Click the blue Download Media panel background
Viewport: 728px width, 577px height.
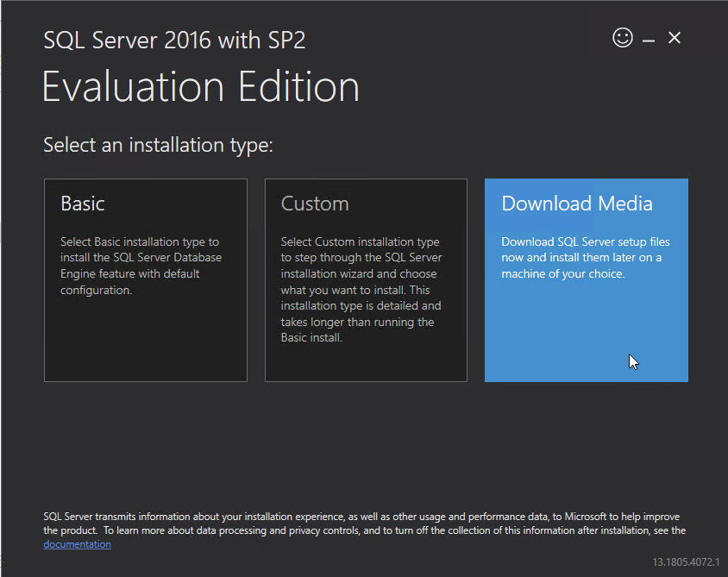click(x=586, y=345)
